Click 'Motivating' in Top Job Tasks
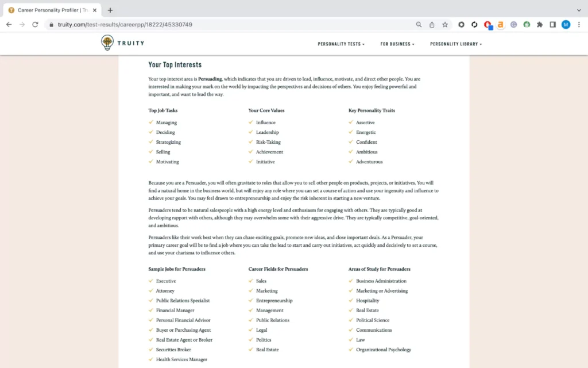588x368 pixels. coord(168,162)
